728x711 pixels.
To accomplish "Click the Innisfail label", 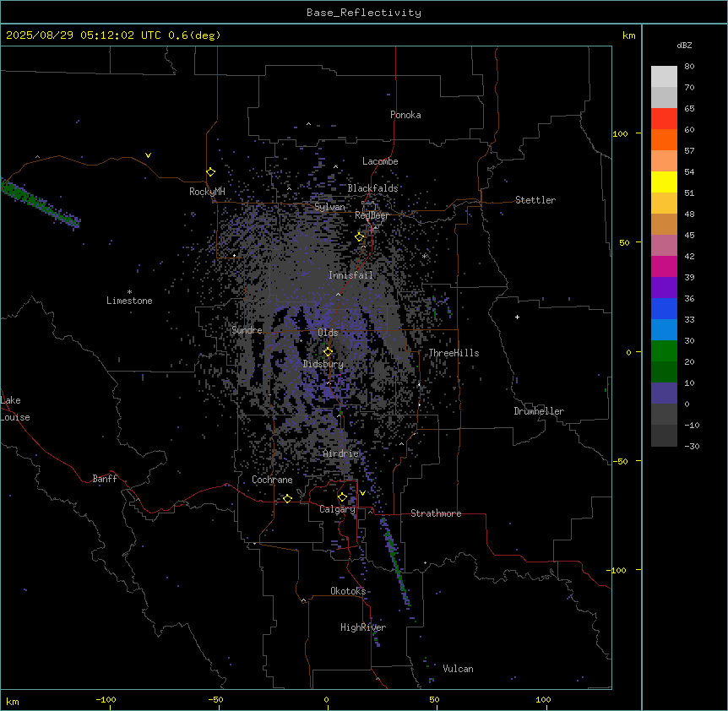I will (350, 275).
